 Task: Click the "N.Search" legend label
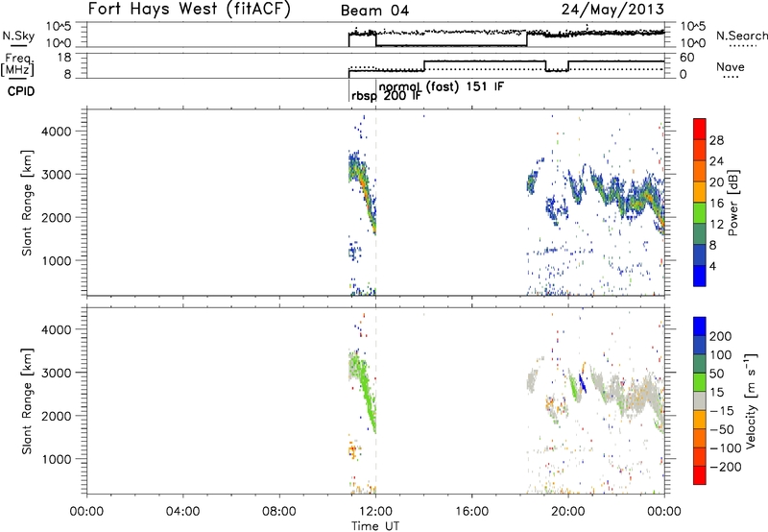741,36
